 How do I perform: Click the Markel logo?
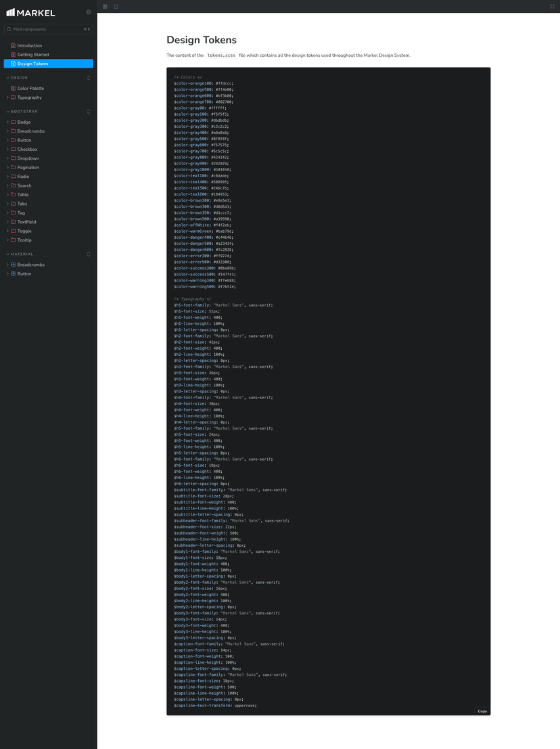pyautogui.click(x=30, y=12)
